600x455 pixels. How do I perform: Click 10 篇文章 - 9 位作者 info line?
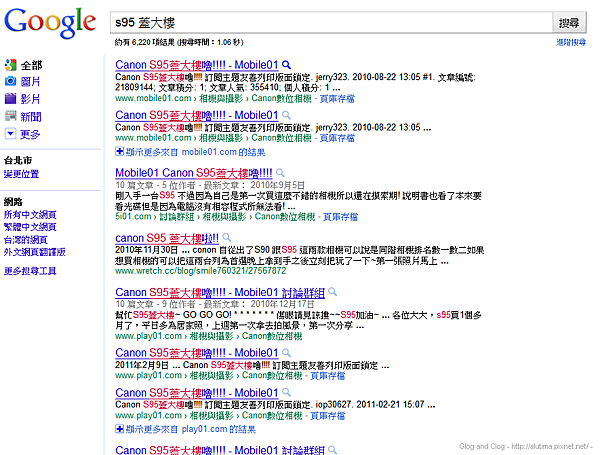(x=214, y=305)
